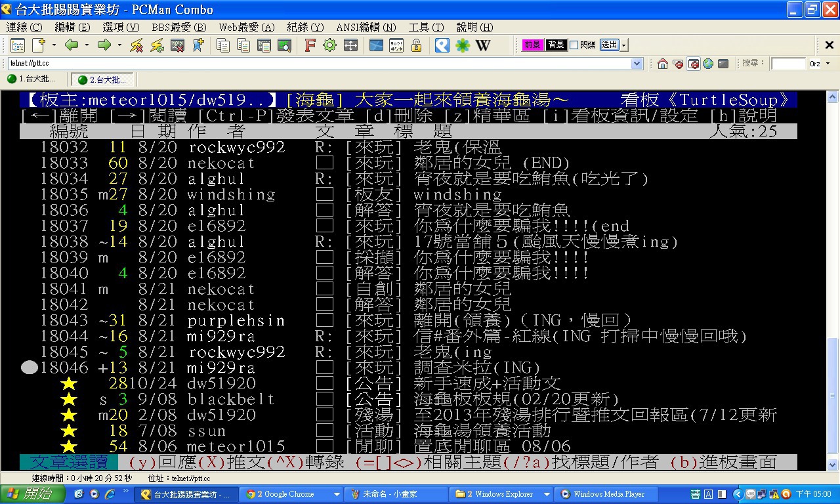Click the copy icon
This screenshot has height=504, width=840.
223,45
